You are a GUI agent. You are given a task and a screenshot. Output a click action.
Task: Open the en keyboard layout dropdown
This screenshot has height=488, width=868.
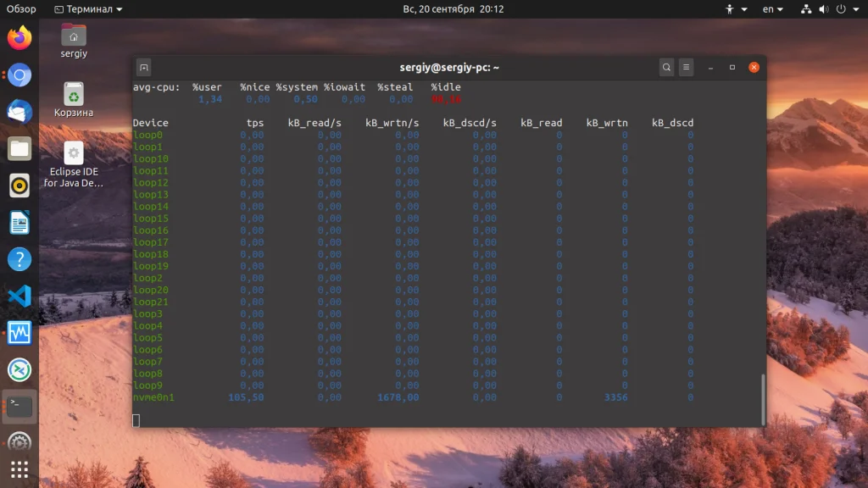[773, 8]
